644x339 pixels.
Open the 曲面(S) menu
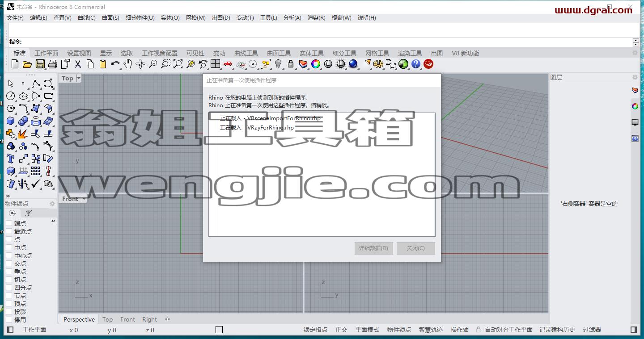coord(110,18)
